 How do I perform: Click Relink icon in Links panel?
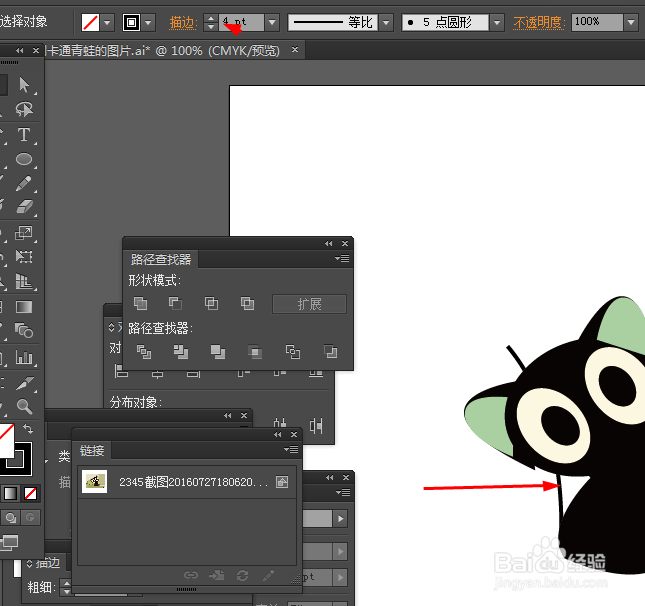coord(190,575)
